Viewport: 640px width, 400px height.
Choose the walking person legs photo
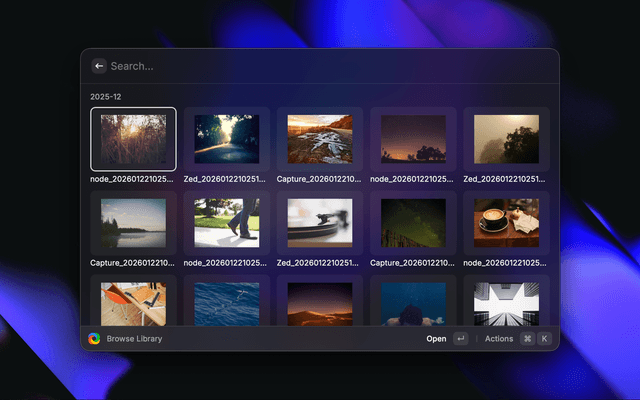point(227,222)
